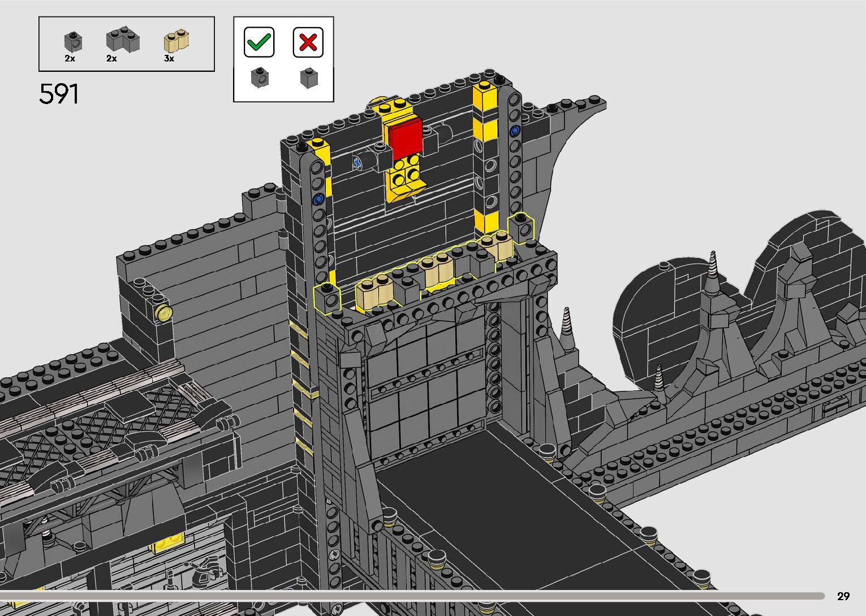This screenshot has width=866, height=616.
Task: Click the blue pin on the left pillar
Action: (x=317, y=200)
